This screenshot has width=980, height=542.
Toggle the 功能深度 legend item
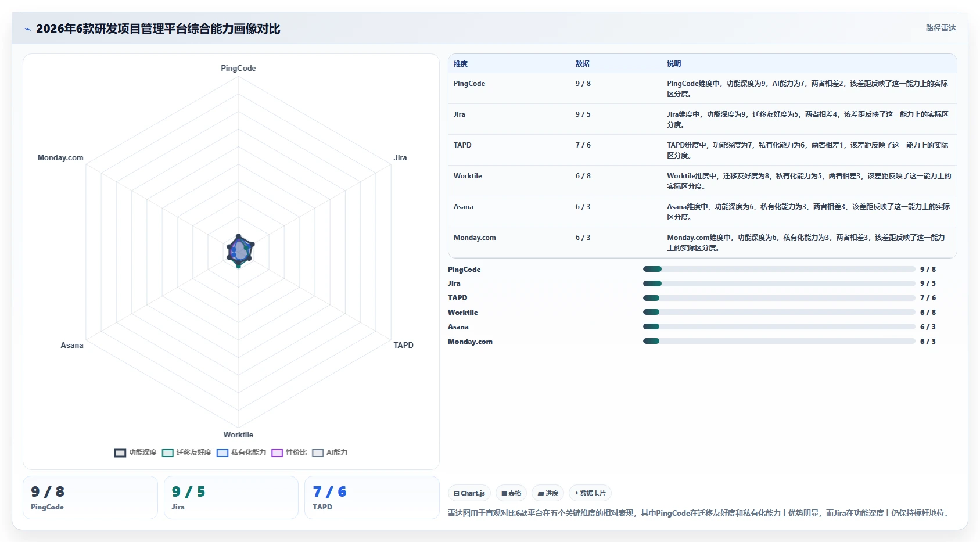click(135, 453)
